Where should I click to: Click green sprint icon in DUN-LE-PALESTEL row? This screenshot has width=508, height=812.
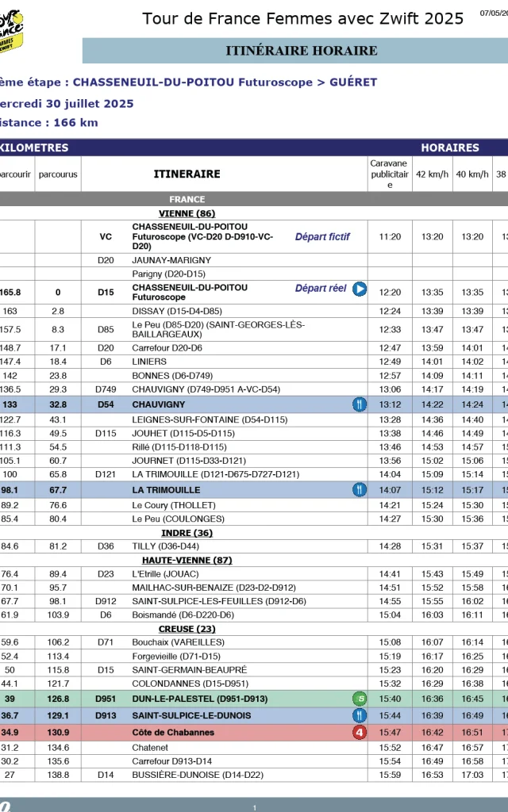pyautogui.click(x=360, y=699)
